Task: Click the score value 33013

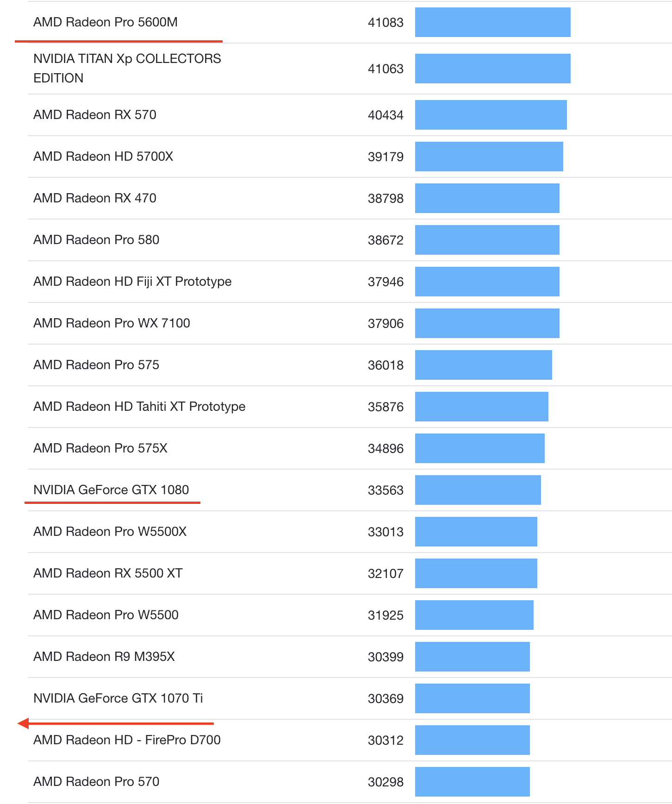Action: pos(386,532)
